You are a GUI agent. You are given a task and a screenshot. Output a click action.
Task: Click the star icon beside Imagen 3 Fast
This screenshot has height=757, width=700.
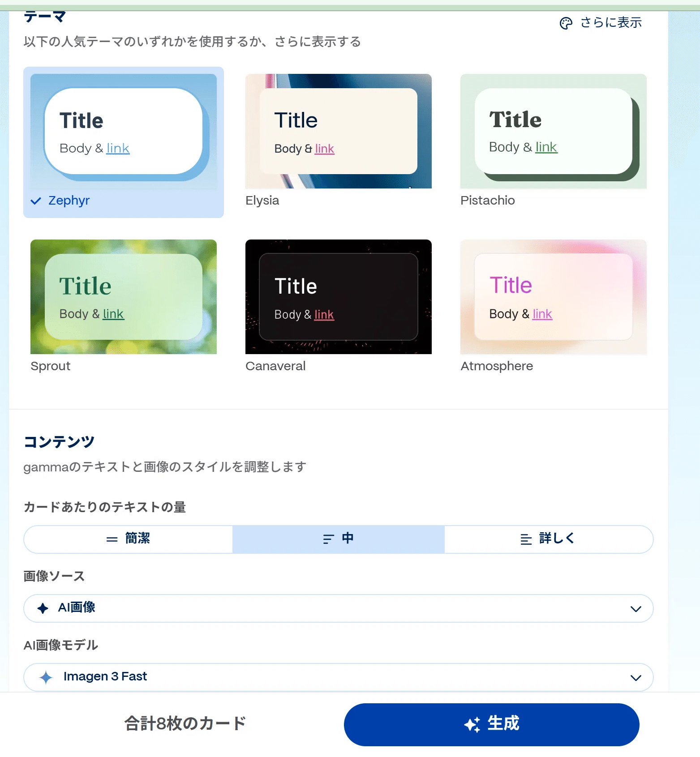[46, 677]
